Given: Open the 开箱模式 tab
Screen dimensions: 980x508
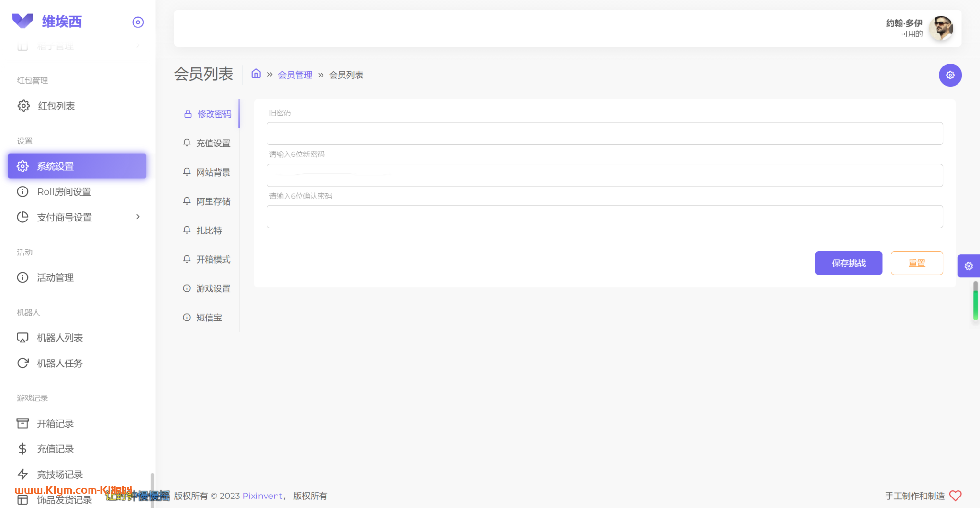Looking at the screenshot, I should [x=208, y=259].
